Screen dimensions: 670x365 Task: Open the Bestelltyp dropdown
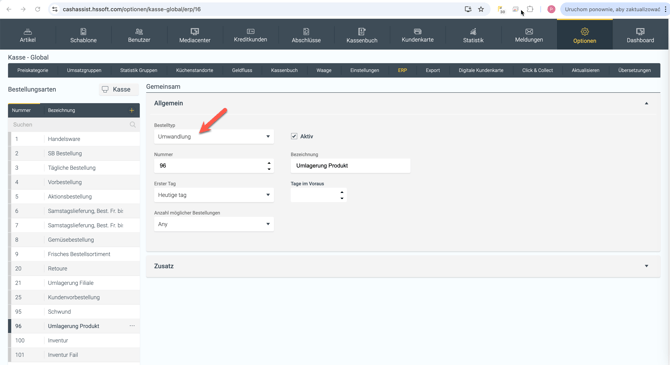214,136
